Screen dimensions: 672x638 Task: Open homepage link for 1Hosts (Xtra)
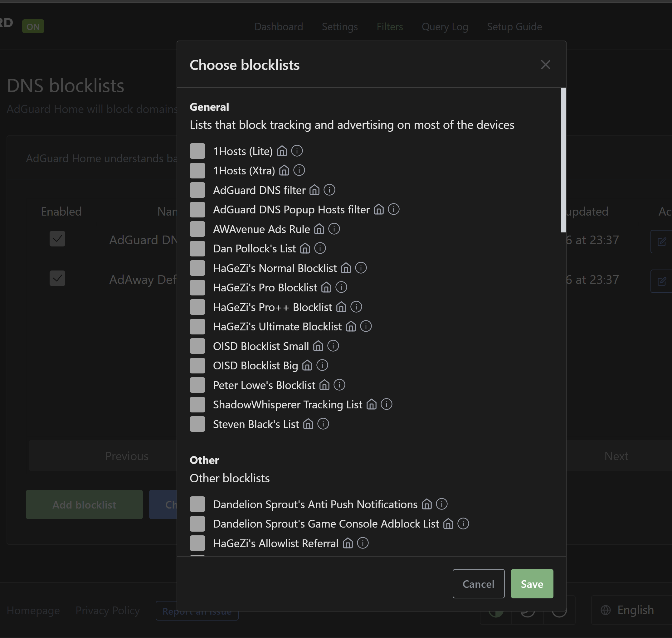coord(284,170)
